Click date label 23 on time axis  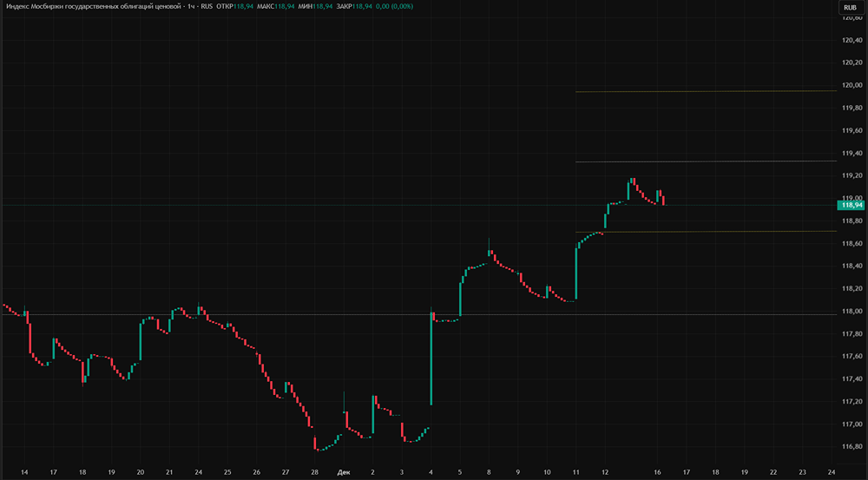click(803, 472)
